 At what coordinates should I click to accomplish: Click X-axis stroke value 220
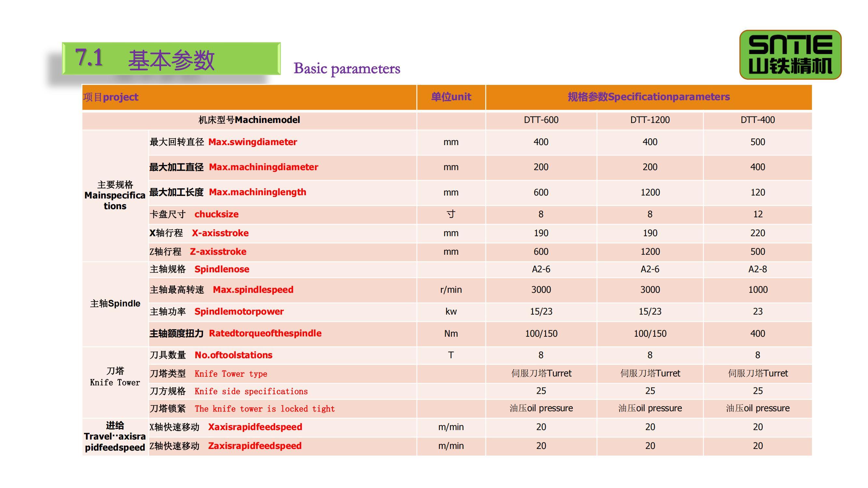pyautogui.click(x=757, y=233)
